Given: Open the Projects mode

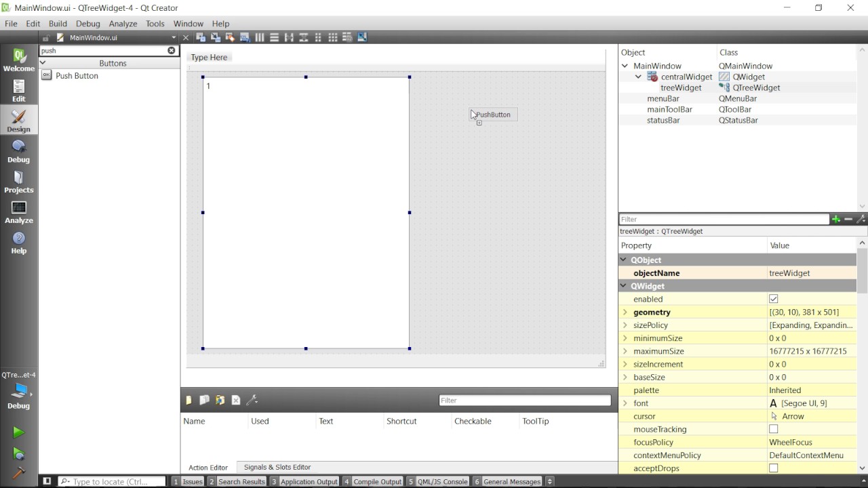Looking at the screenshot, I should tap(19, 182).
